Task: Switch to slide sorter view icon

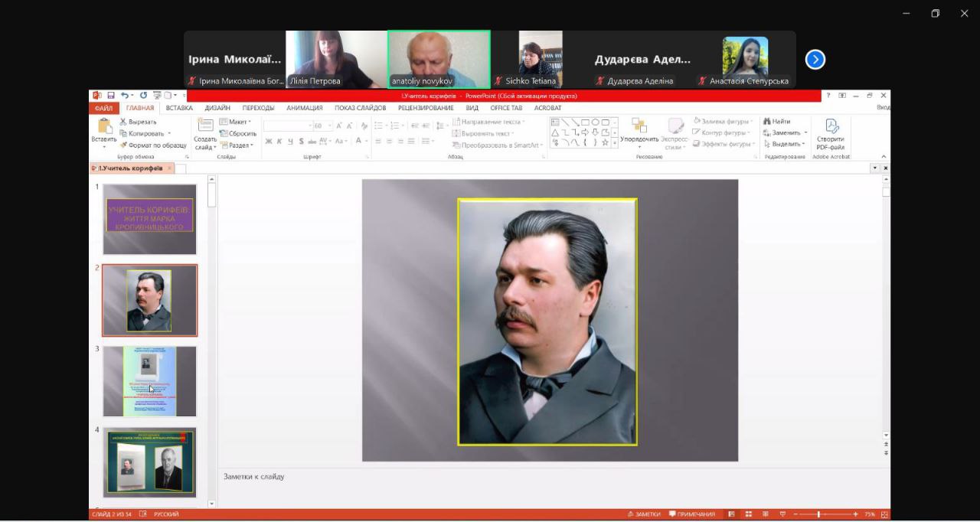Action: tap(749, 514)
